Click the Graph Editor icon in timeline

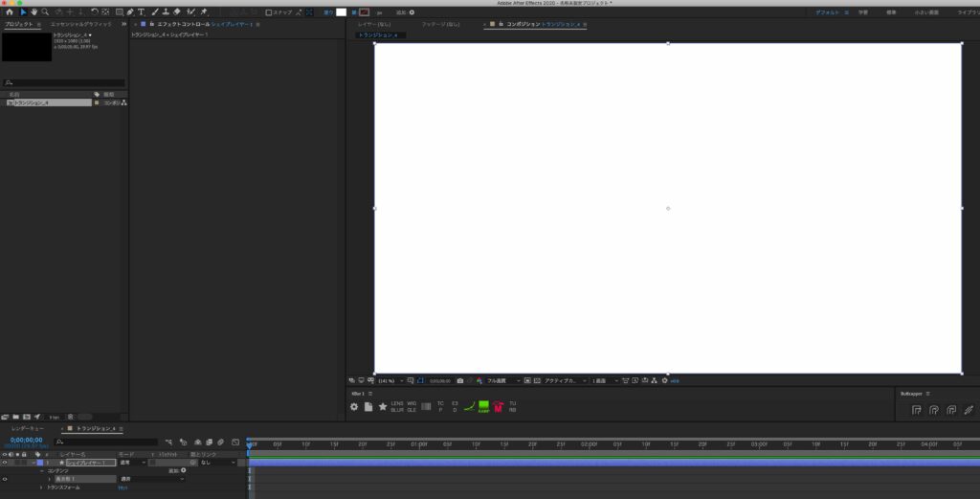(235, 442)
